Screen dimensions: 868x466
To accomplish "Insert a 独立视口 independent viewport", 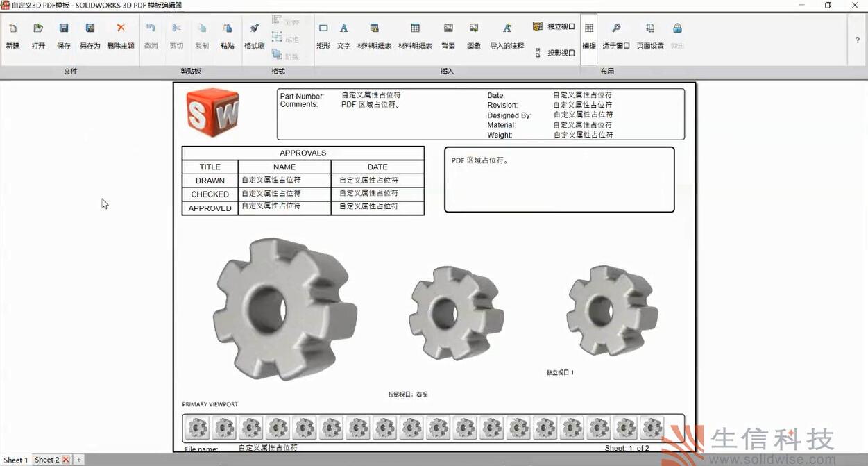I will point(554,26).
